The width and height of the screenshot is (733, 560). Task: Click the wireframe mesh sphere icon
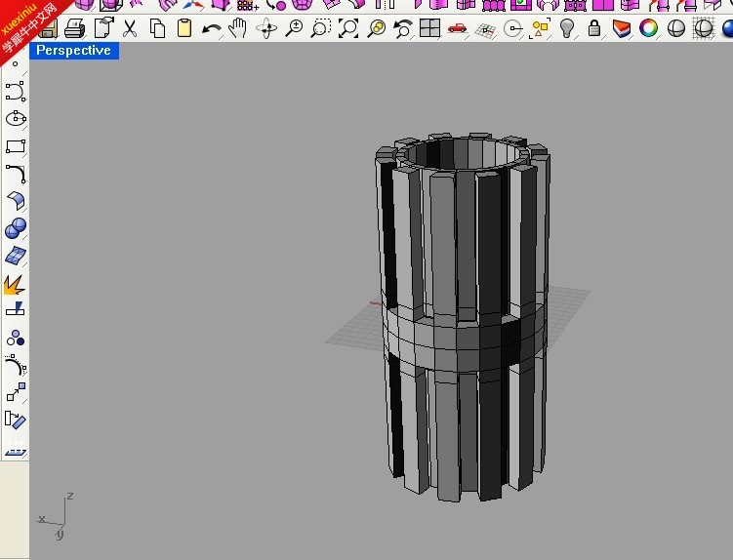coord(703,28)
